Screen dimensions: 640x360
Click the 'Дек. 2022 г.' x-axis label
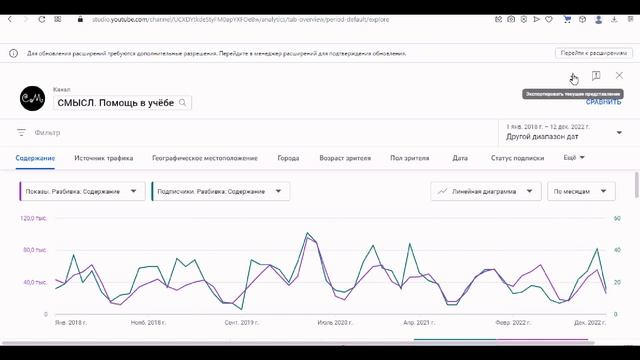point(590,322)
